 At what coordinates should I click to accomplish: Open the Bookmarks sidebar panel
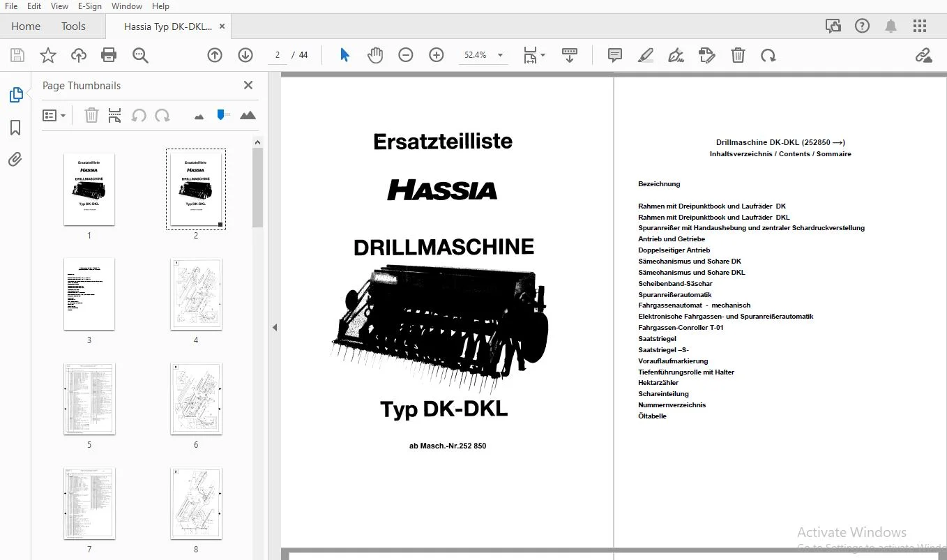[x=15, y=128]
